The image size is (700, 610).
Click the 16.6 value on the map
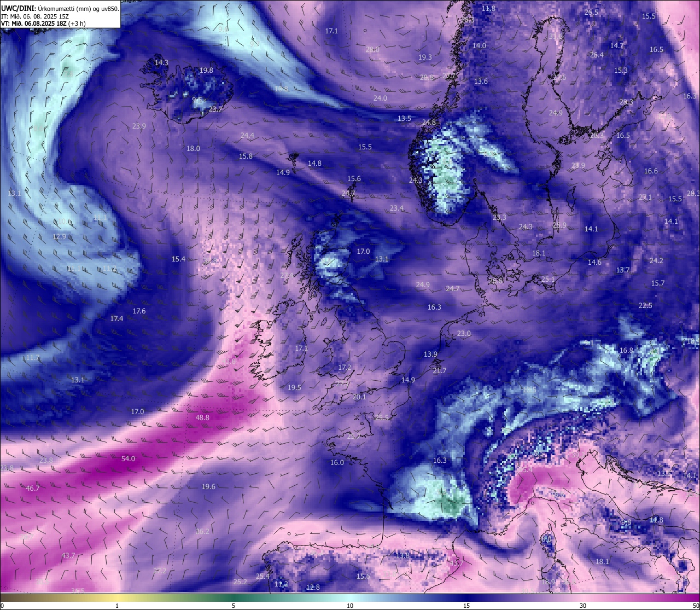(651, 171)
